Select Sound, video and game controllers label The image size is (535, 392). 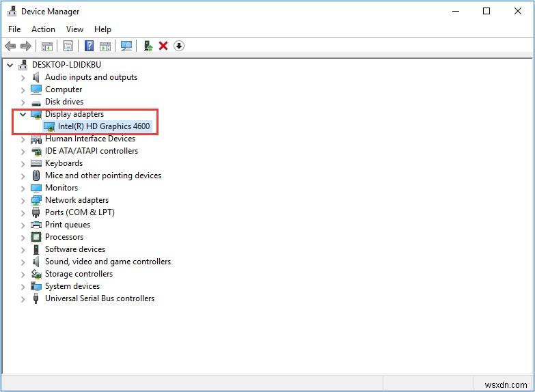pos(108,262)
